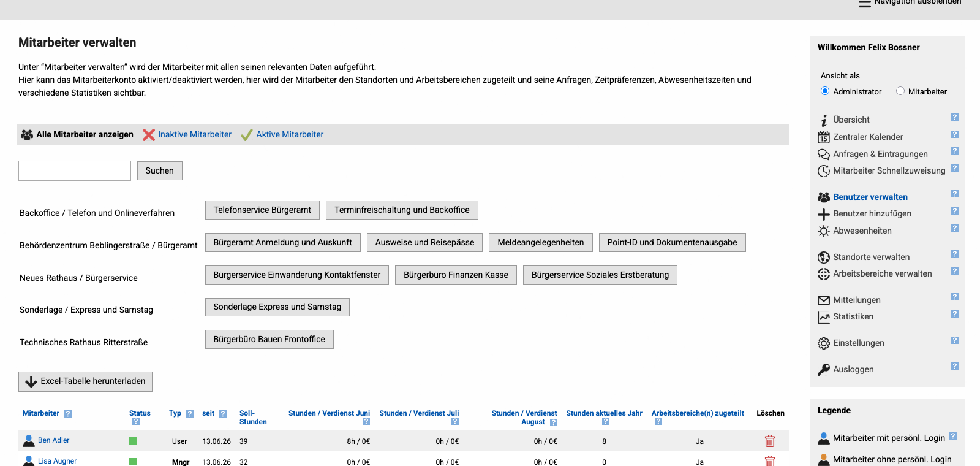The width and height of the screenshot is (980, 466).
Task: Go to Benutzer verwalten menu entry
Action: point(870,197)
